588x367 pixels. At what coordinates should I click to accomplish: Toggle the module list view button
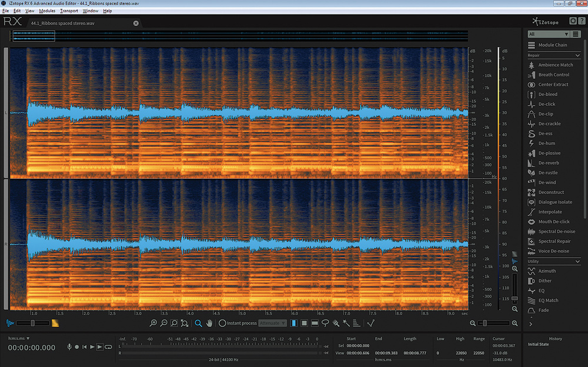point(576,34)
